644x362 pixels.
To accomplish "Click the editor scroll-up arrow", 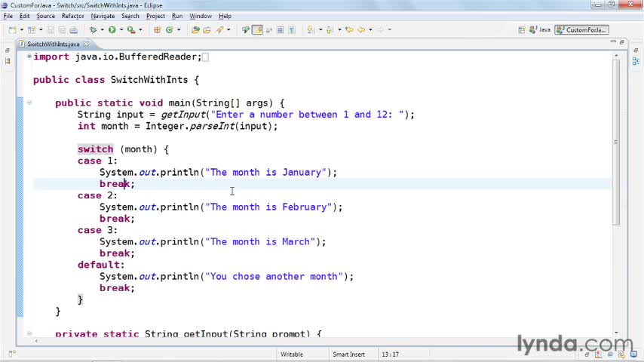I will coord(616,55).
